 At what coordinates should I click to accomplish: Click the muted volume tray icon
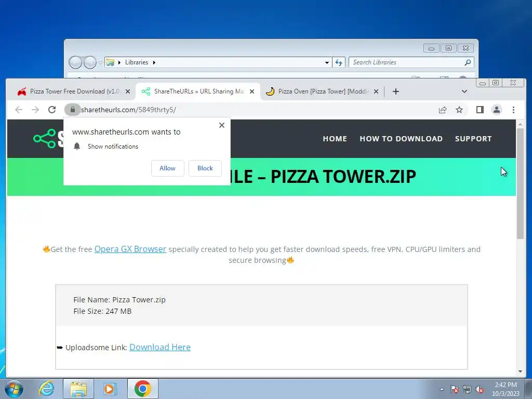click(480, 389)
